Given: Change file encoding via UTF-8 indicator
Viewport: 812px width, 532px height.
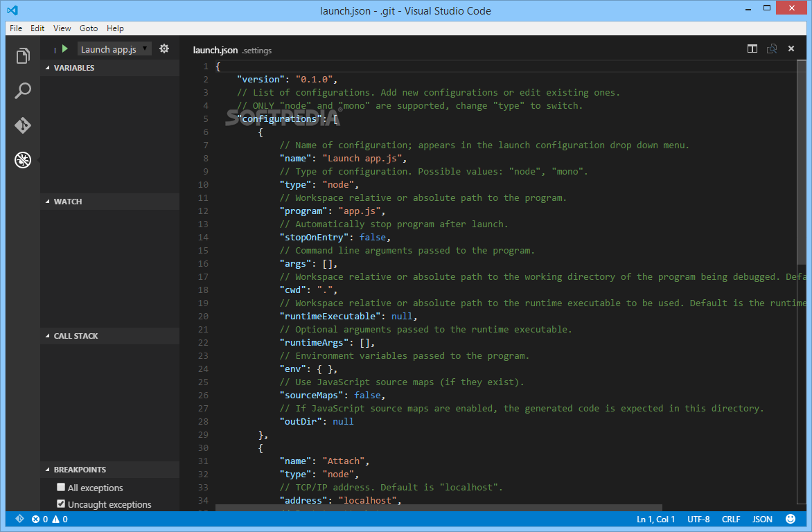Looking at the screenshot, I should tap(698, 519).
